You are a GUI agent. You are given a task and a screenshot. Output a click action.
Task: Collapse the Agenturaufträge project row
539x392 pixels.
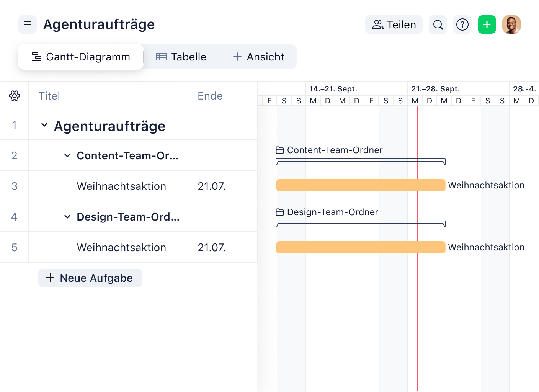tap(44, 125)
